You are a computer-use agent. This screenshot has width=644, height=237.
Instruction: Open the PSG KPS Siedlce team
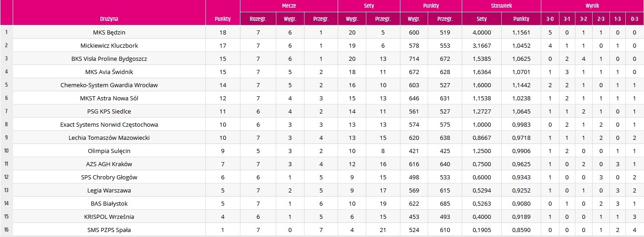(x=109, y=111)
